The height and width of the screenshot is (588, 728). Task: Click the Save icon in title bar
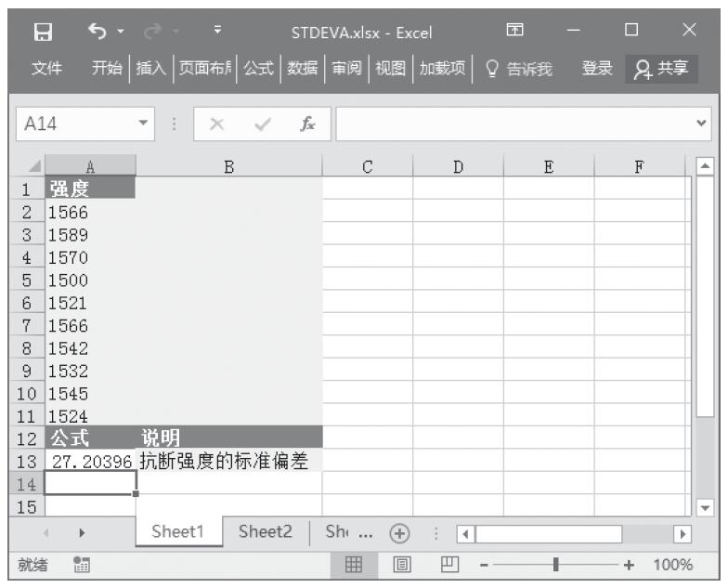(41, 33)
